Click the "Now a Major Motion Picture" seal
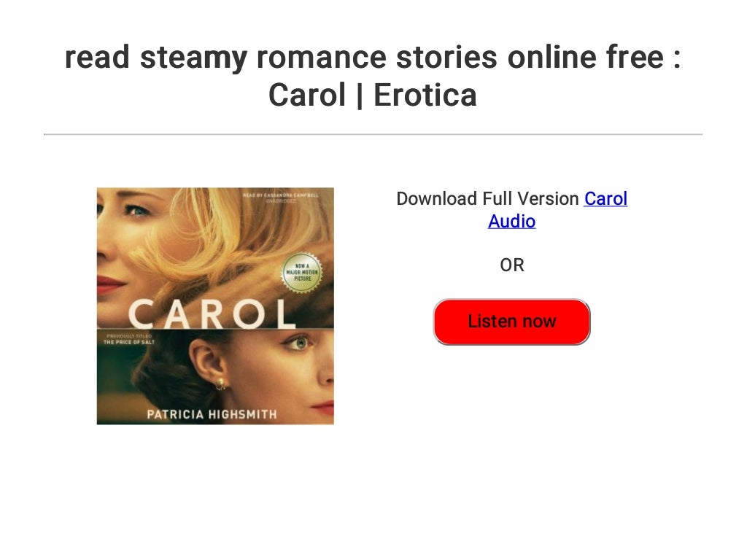The height and width of the screenshot is (560, 747). tap(302, 273)
